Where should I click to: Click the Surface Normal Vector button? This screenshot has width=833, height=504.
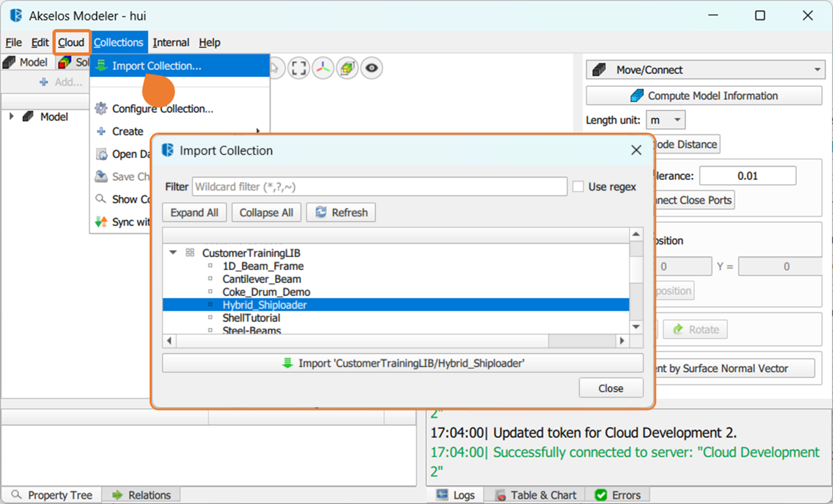click(733, 368)
